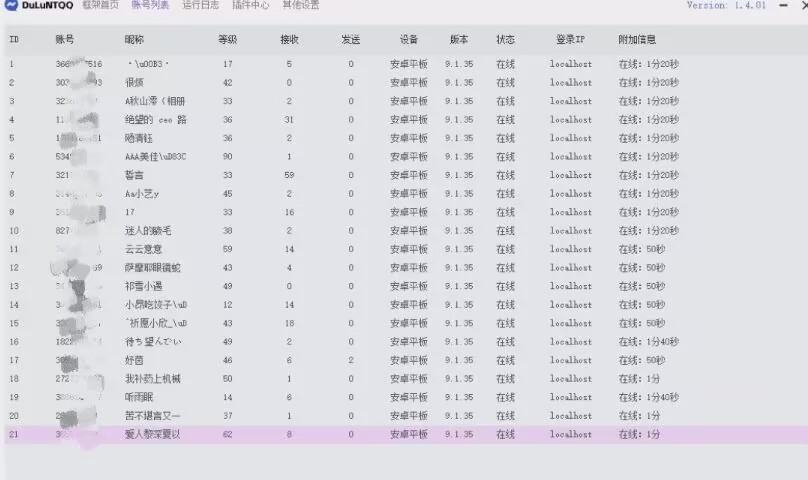Viewport: 808px width, 480px height.
Task: Click the level value 90
Action: [x=227, y=157]
